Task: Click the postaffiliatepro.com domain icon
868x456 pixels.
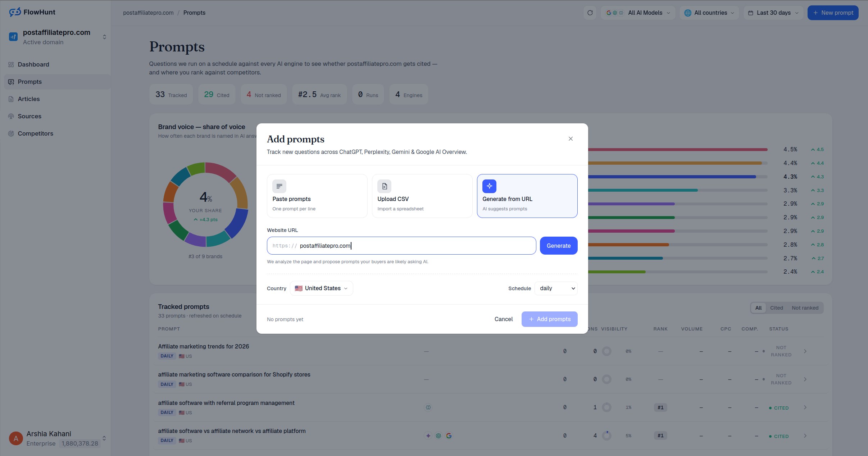Action: (13, 37)
